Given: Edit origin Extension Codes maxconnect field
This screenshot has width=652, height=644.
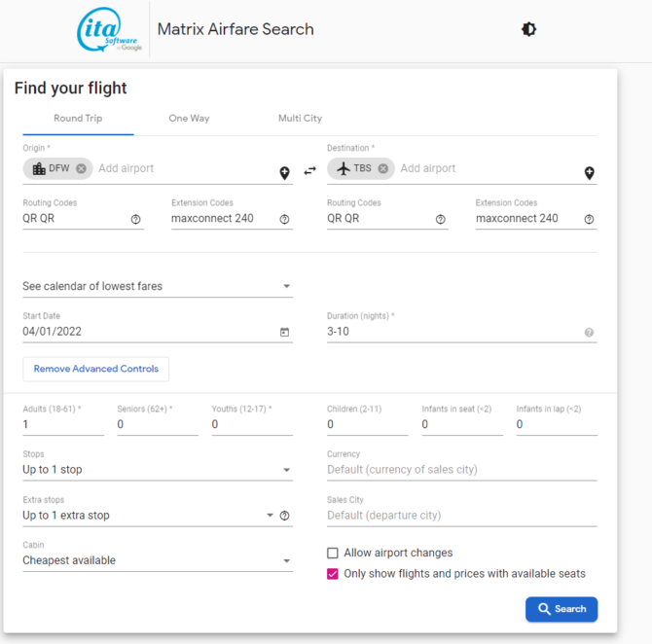Looking at the screenshot, I should pos(224,219).
